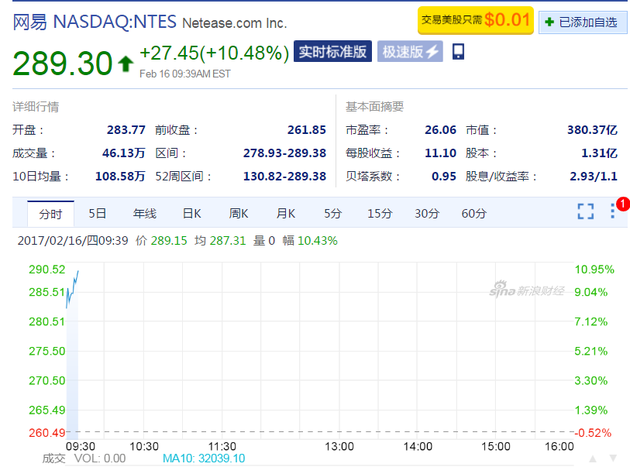Image resolution: width=630 pixels, height=467 pixels.
Task: Select the 月K chart tab
Action: coord(286,213)
